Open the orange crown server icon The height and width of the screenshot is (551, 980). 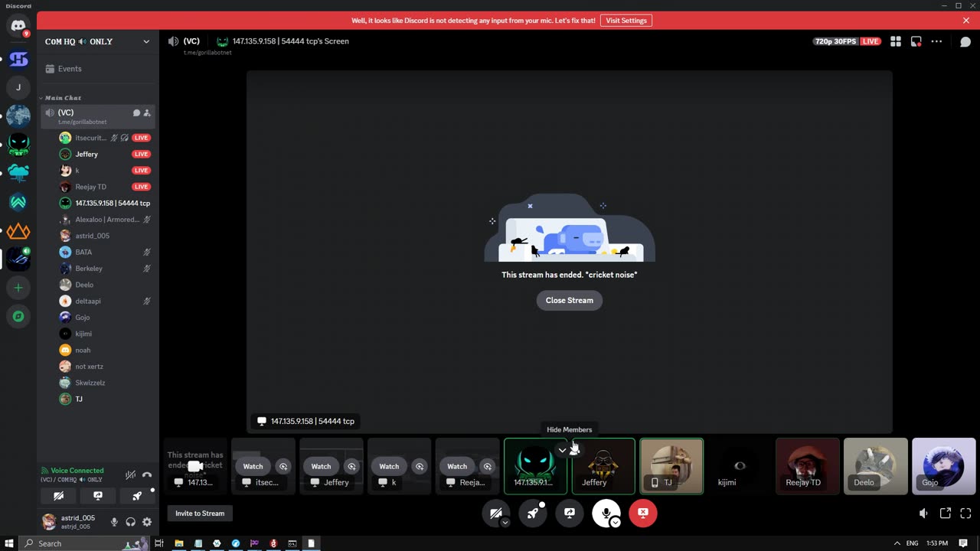18,230
